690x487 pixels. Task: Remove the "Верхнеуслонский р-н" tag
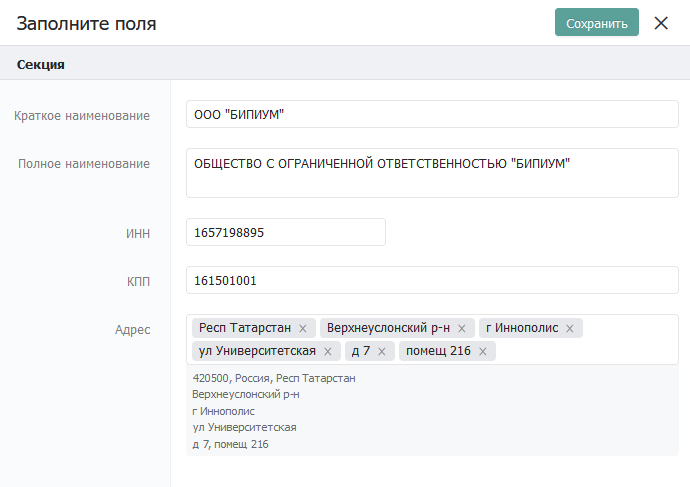pyautogui.click(x=462, y=328)
